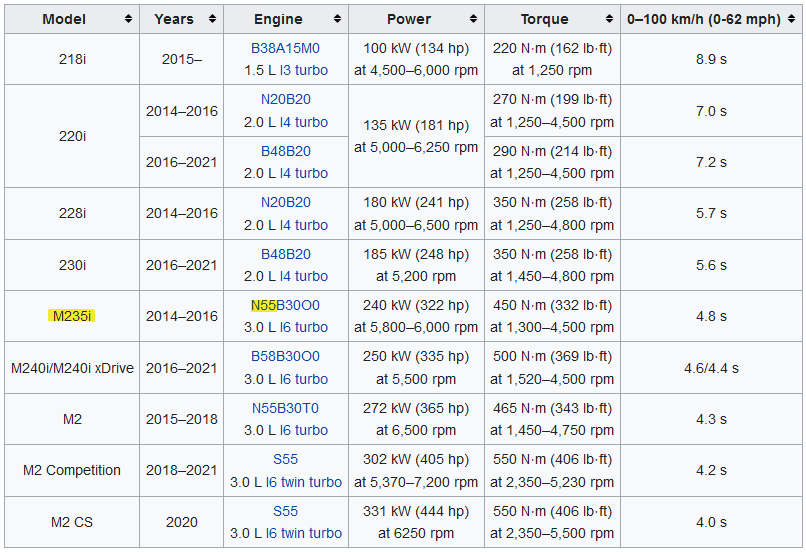Select the 331 kW (444 hp) power cell

[x=416, y=522]
